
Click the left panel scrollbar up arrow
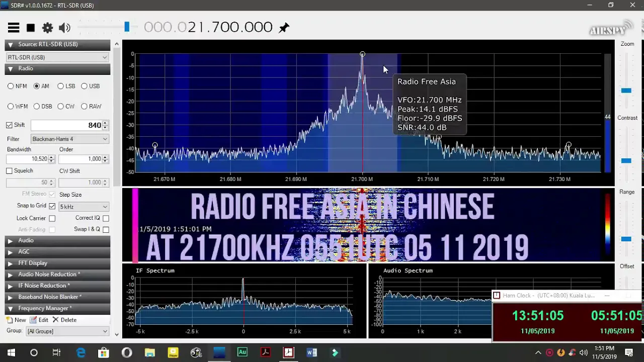117,44
